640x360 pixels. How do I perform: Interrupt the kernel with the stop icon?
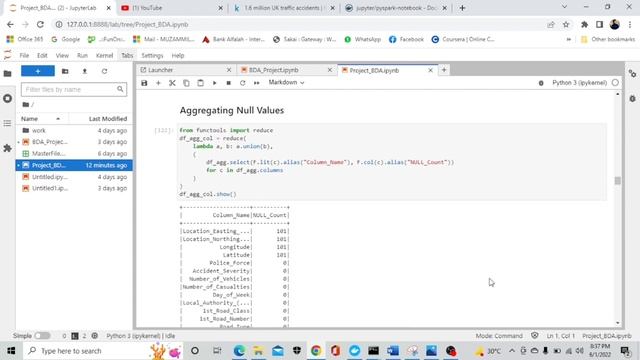pyautogui.click(x=229, y=83)
